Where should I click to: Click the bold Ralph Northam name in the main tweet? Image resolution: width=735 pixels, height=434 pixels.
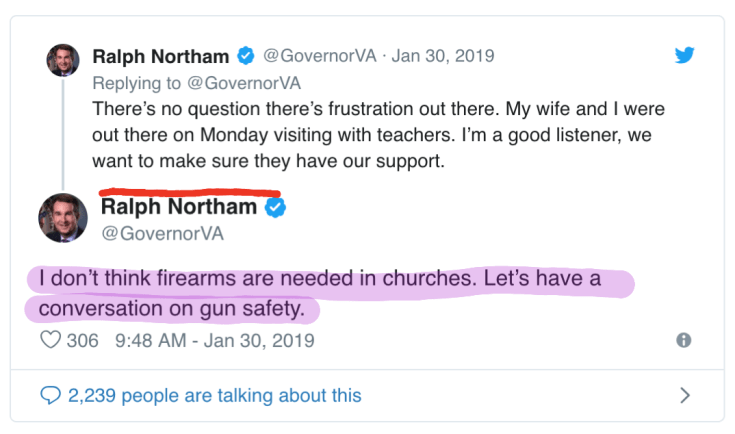tap(179, 207)
